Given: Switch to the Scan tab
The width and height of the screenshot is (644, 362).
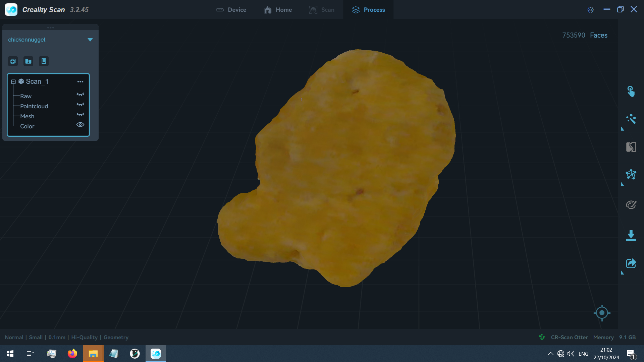Looking at the screenshot, I should tap(322, 10).
